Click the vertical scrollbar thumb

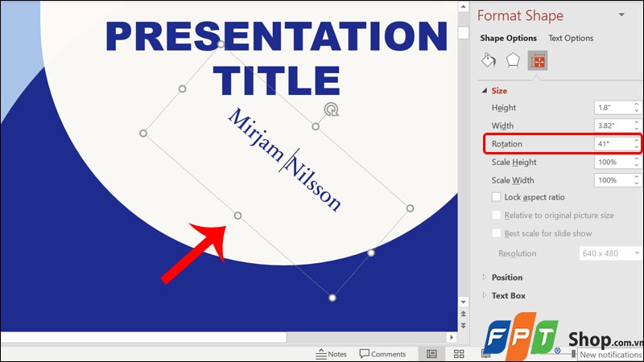pos(464,33)
